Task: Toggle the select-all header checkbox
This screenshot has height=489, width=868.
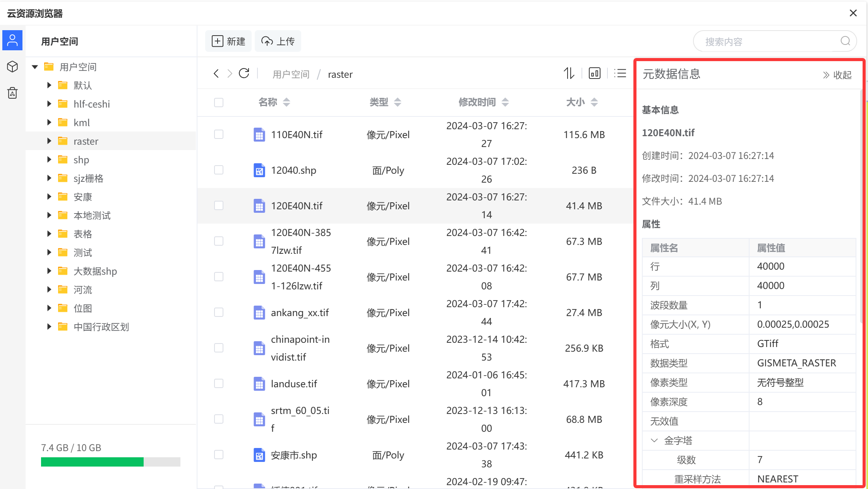Action: click(x=219, y=103)
